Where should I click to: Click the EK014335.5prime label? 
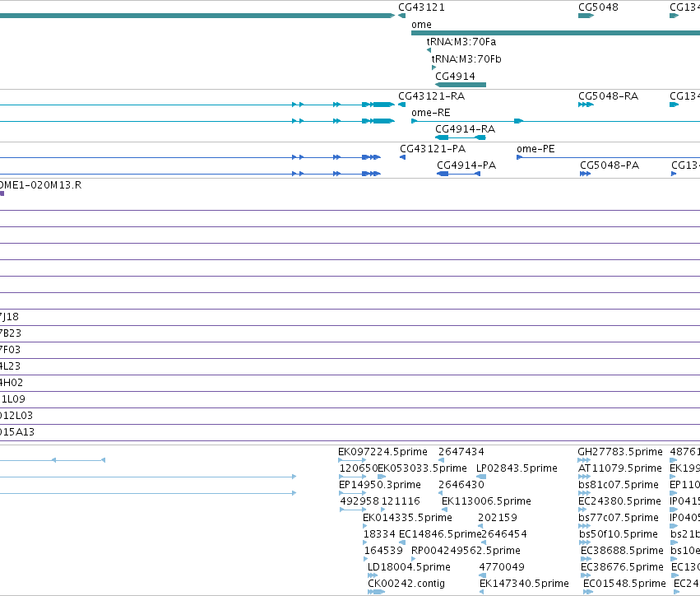(407, 518)
